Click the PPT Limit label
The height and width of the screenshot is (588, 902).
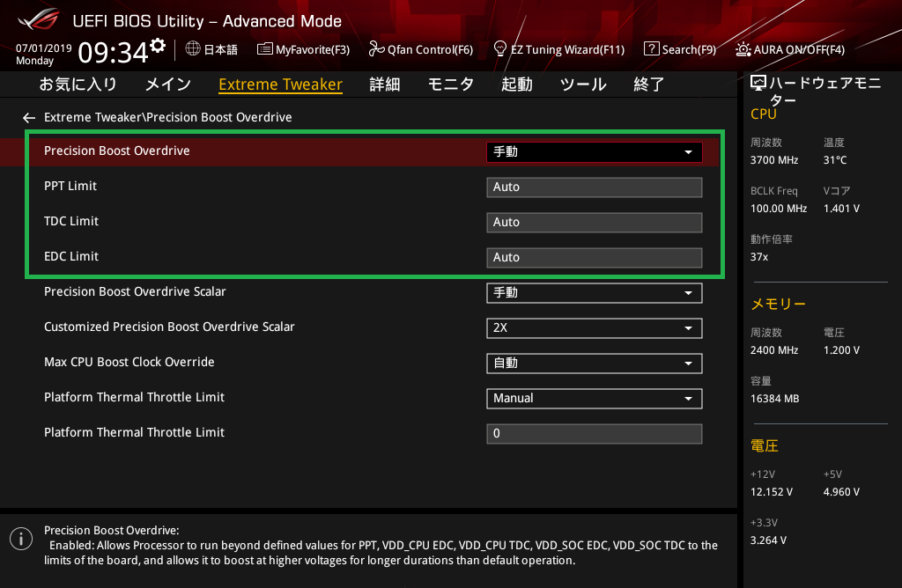pyautogui.click(x=70, y=186)
